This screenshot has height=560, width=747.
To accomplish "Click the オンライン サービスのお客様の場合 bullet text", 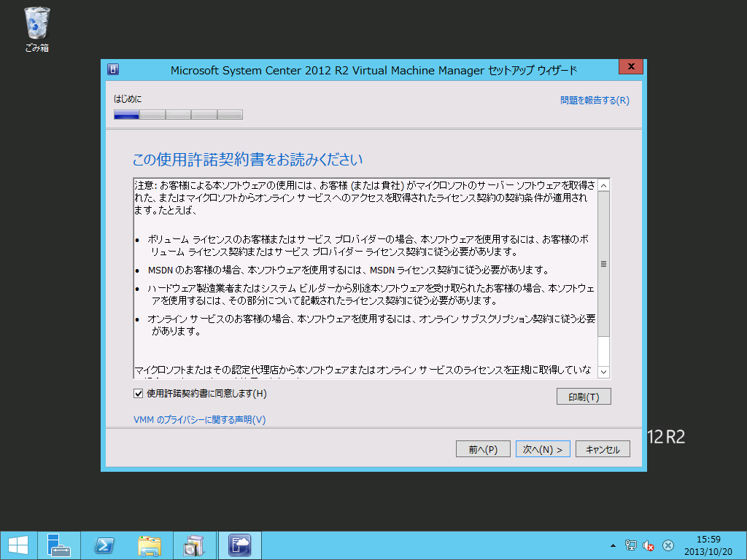I will point(371,324).
